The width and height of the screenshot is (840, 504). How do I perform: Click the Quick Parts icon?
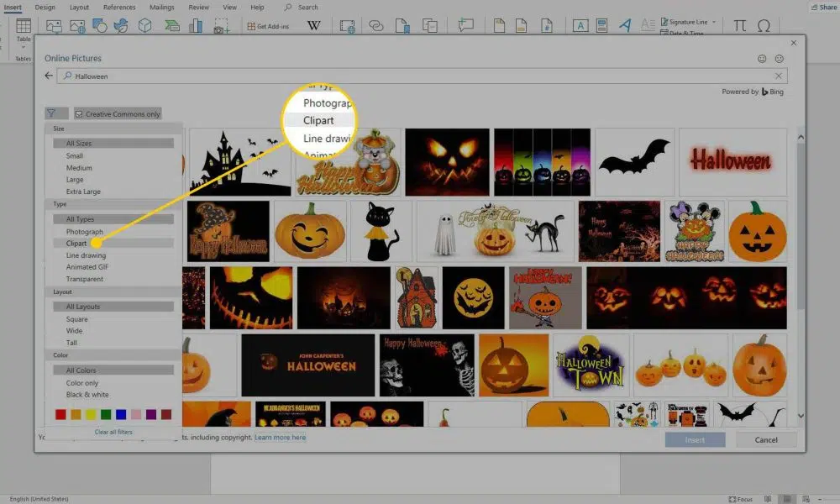click(601, 26)
